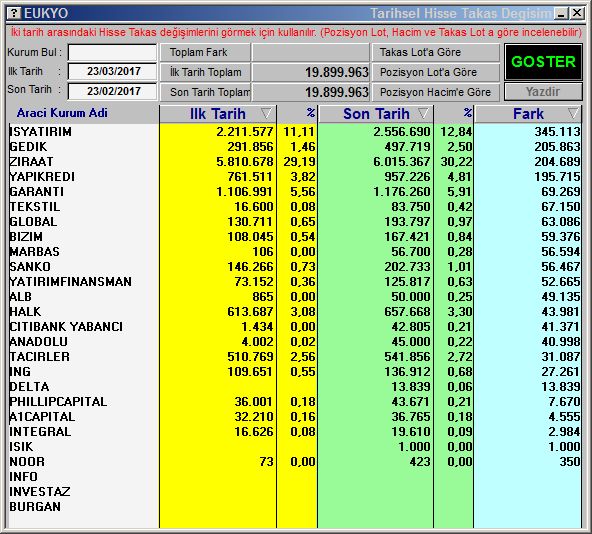Image resolution: width=592 pixels, height=534 pixels.
Task: Click HALK Son Tarih value 657.668
Action: point(407,312)
